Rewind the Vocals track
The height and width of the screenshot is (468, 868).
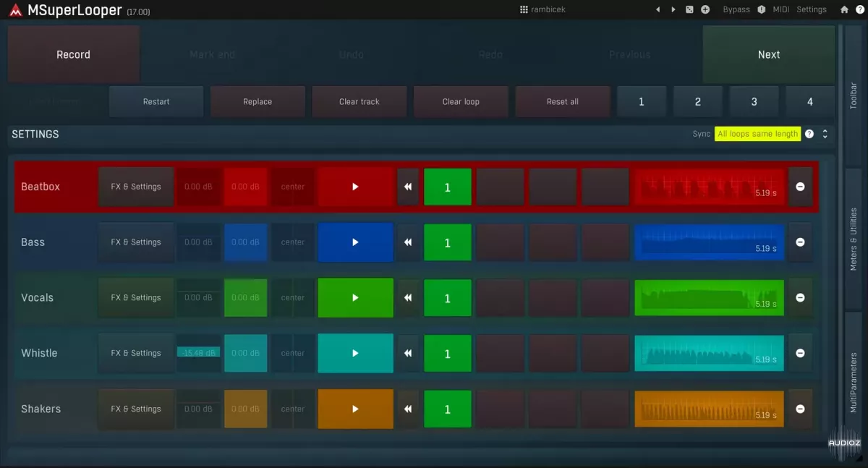click(408, 298)
